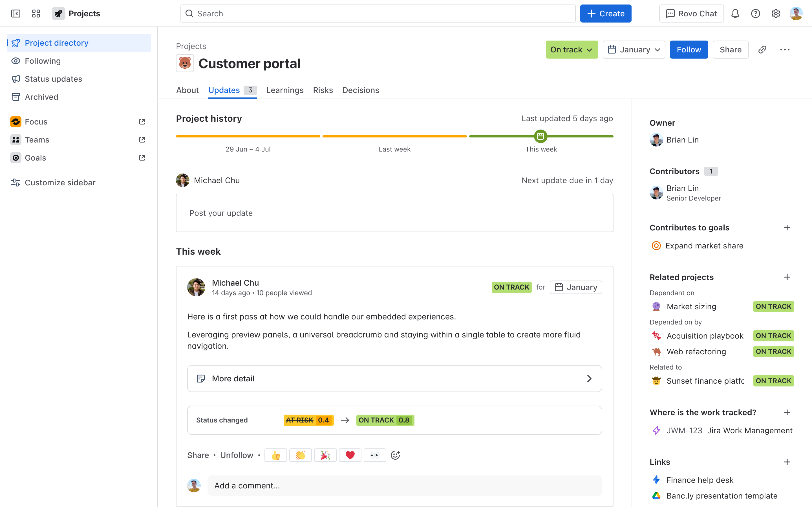Toggle the red heart reaction
Screen dimensions: 812x507
point(350,455)
